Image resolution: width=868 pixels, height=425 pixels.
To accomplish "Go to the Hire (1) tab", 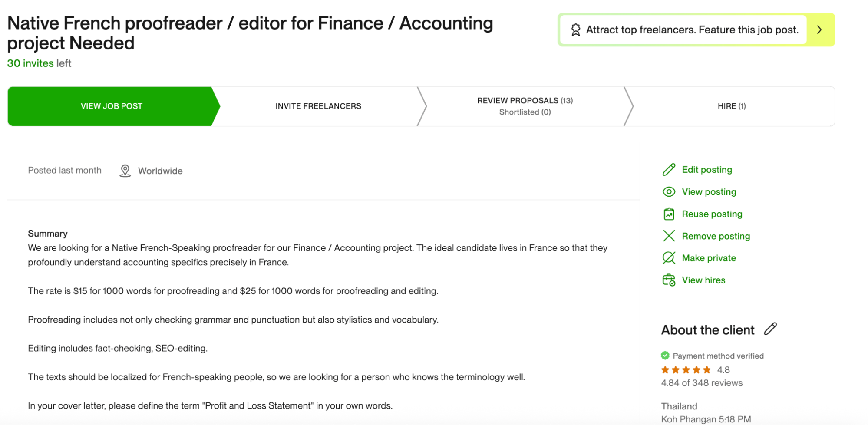I will [732, 106].
